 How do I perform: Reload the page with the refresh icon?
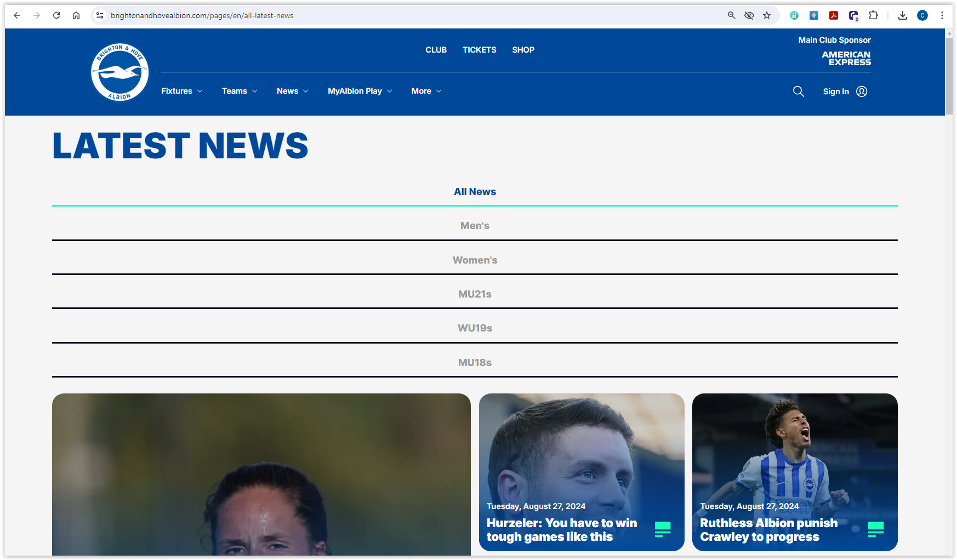[56, 15]
